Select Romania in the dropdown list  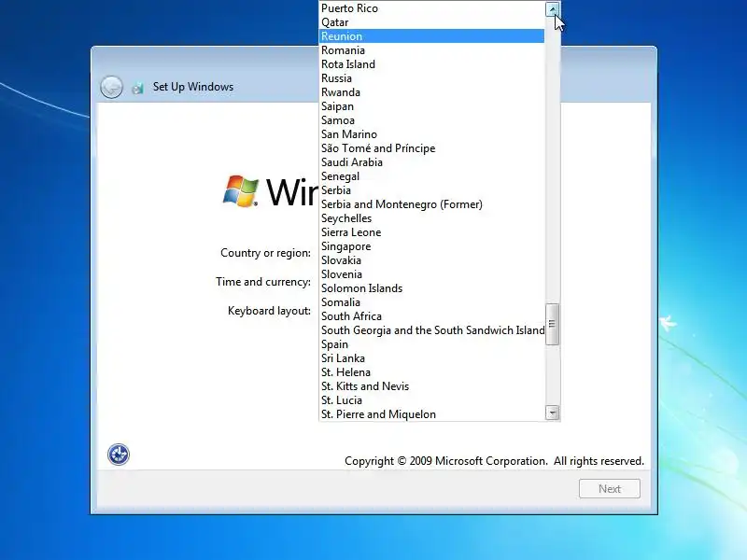coord(431,50)
